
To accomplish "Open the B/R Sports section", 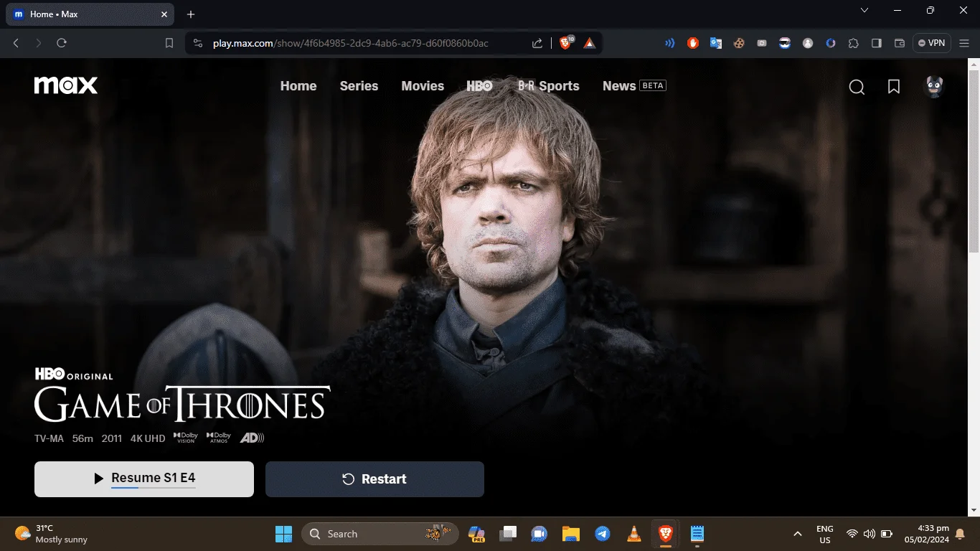I will click(x=549, y=85).
